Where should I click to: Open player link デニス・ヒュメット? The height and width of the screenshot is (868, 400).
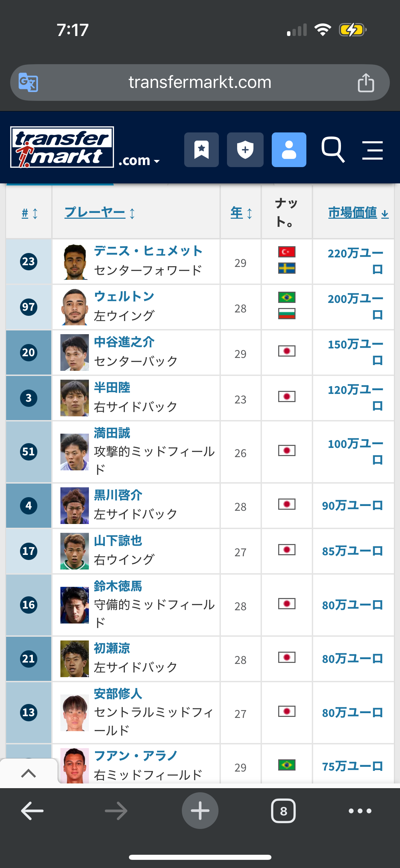point(148,251)
